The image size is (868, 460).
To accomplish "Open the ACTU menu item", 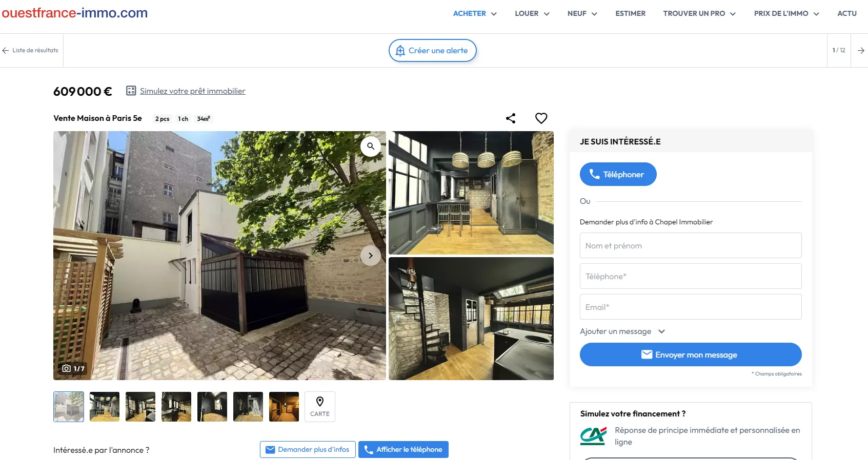I will pyautogui.click(x=847, y=14).
